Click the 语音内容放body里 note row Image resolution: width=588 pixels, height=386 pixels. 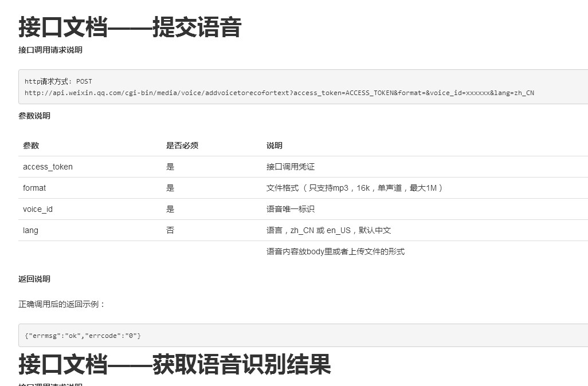click(335, 251)
